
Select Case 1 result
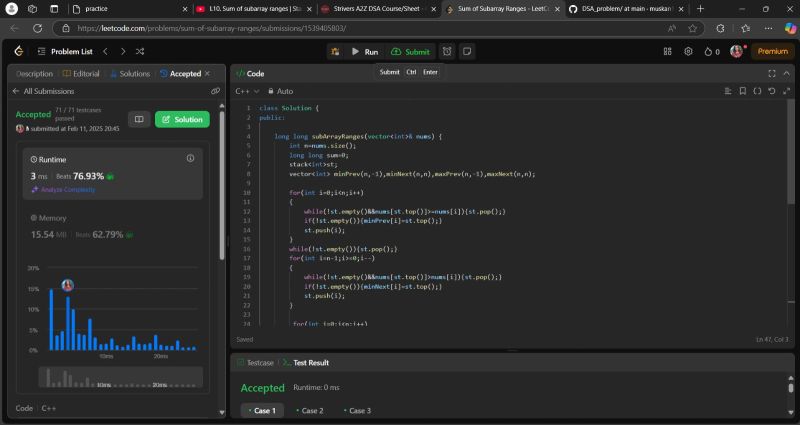[x=262, y=410]
